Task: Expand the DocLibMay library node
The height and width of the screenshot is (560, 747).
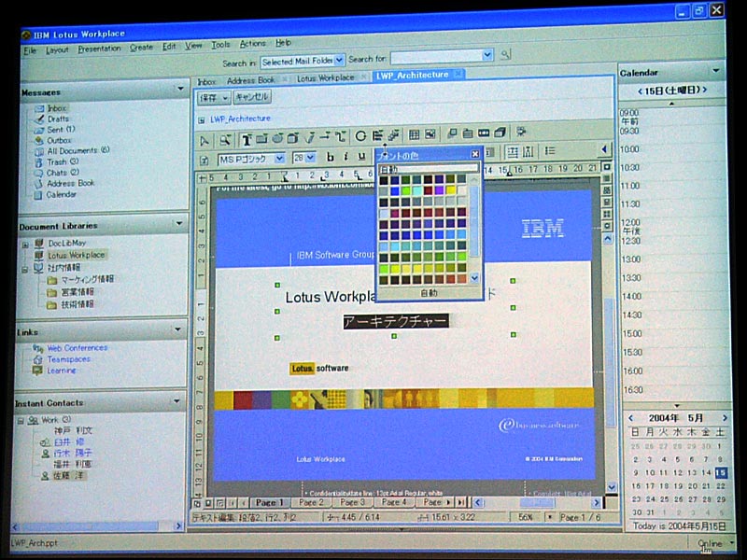Action: (25, 245)
